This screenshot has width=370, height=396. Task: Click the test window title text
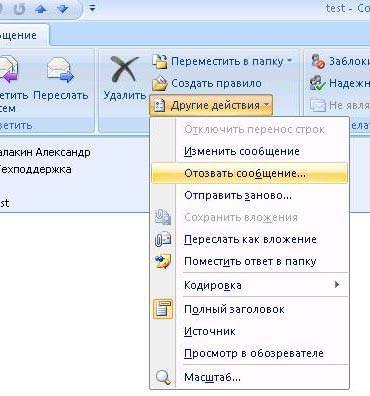tap(335, 8)
